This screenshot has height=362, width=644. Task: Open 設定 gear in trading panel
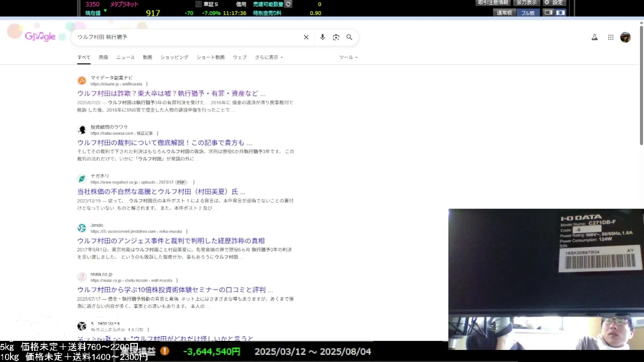(553, 3)
